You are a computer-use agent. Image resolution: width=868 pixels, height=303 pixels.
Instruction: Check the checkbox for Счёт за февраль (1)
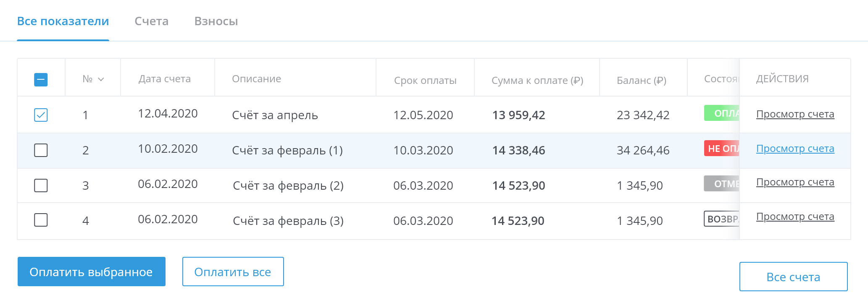(x=40, y=150)
